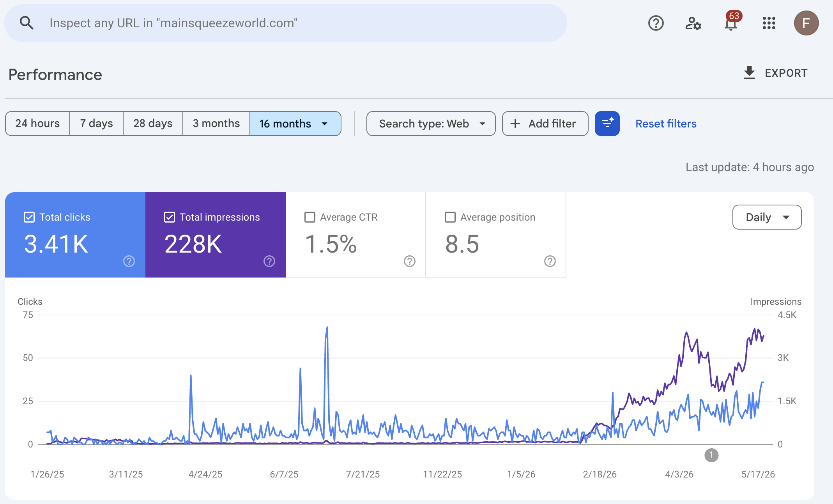Click the search magnifier icon

[27, 23]
